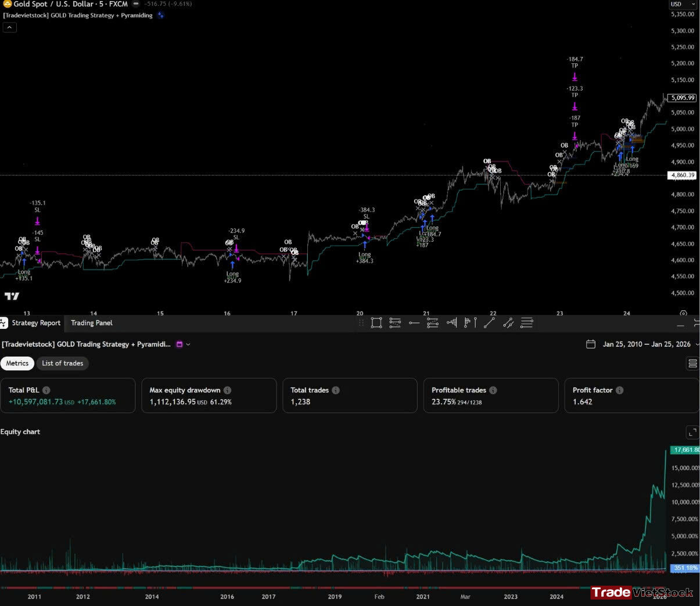This screenshot has width=700, height=606.
Task: Click the purple deep backtesting calendar icon
Action: (180, 344)
